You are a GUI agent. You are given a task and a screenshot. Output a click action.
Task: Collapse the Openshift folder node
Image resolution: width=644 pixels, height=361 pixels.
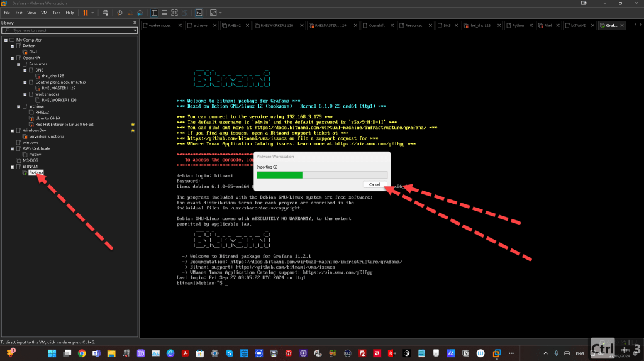pos(13,58)
